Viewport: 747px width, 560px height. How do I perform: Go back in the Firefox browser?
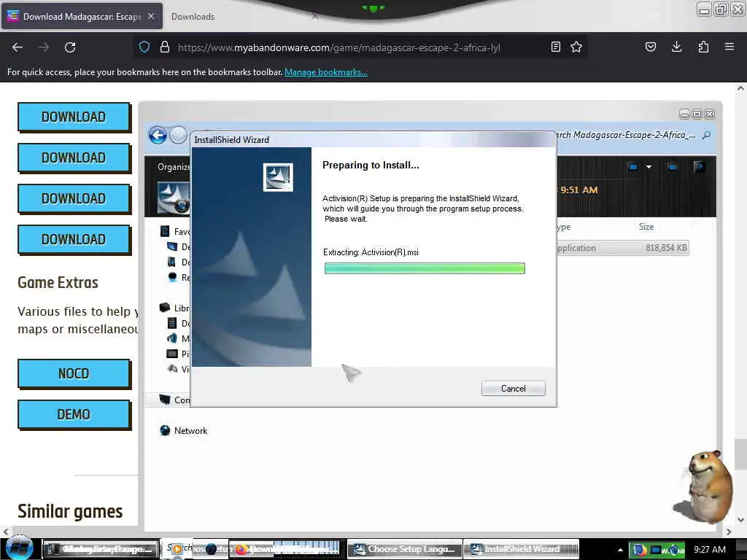click(18, 47)
